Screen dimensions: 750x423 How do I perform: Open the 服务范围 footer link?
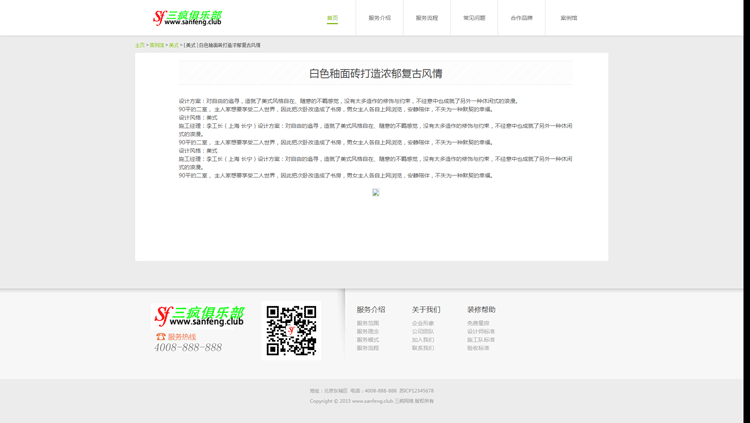coord(367,323)
